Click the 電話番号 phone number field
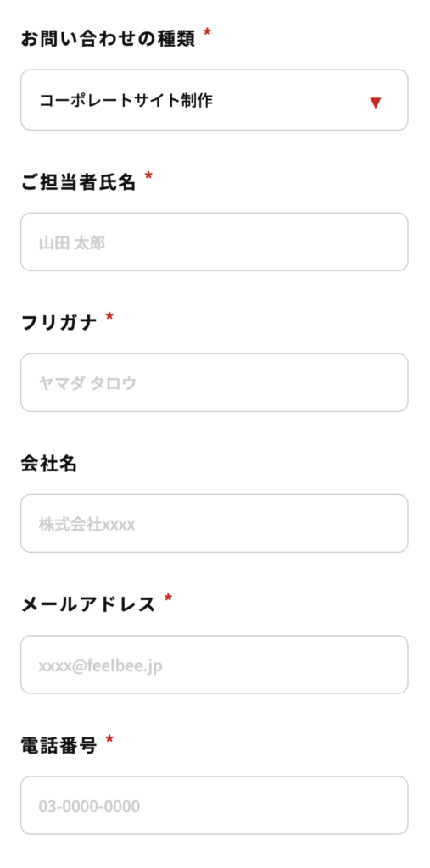The width and height of the screenshot is (430, 868). [x=215, y=805]
